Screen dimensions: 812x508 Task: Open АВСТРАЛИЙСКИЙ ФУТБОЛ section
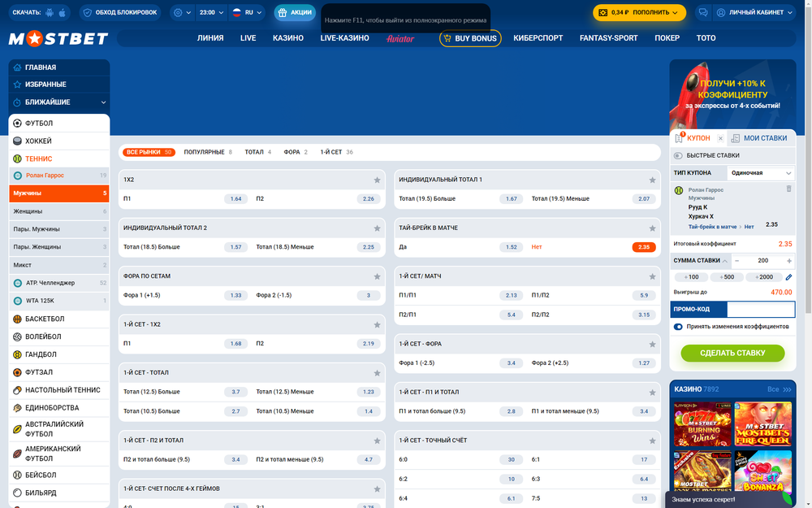[59, 429]
